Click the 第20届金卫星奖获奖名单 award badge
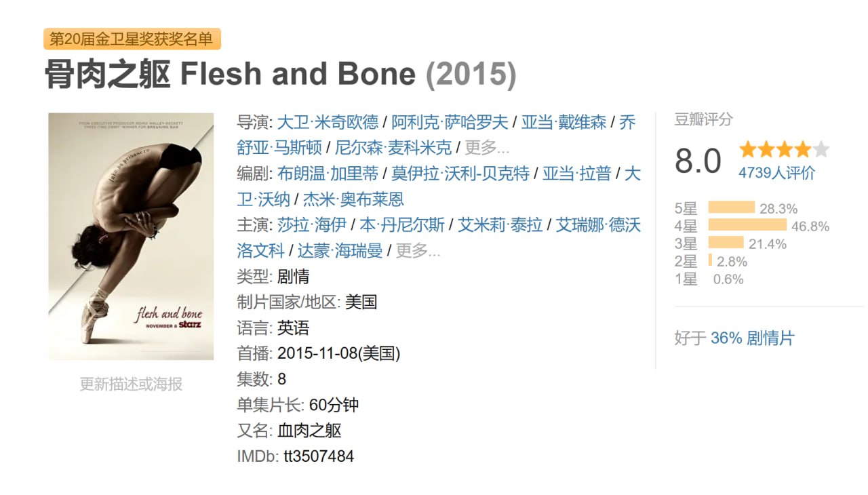Viewport: 868px width, 495px height. (x=132, y=39)
